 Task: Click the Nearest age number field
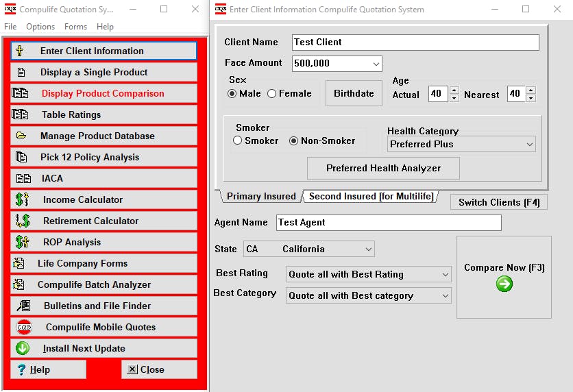point(516,94)
